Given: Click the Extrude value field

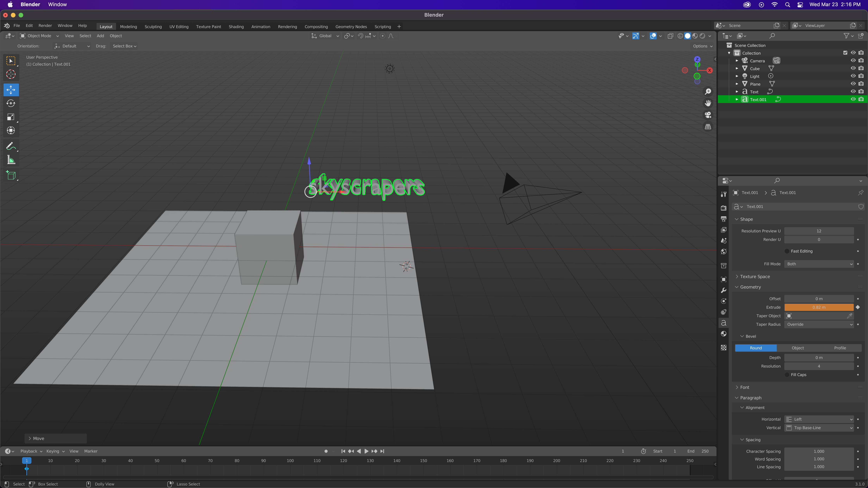Looking at the screenshot, I should coord(819,307).
